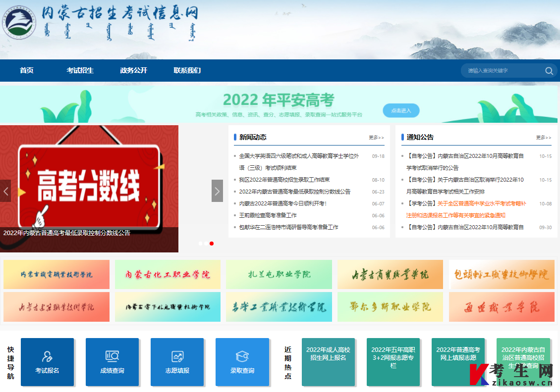Select the second carousel indicator dot
The width and height of the screenshot is (560, 392).
[x=206, y=243]
